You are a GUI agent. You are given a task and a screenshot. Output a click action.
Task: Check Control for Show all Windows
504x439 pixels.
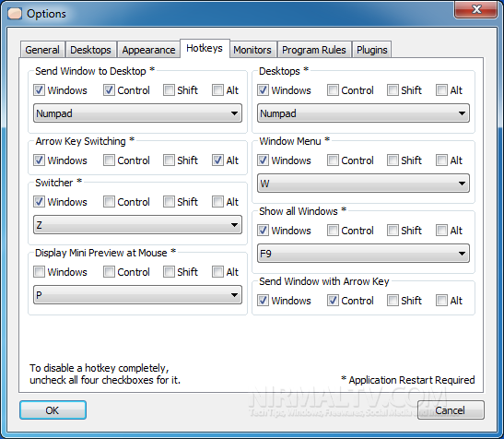coord(333,231)
